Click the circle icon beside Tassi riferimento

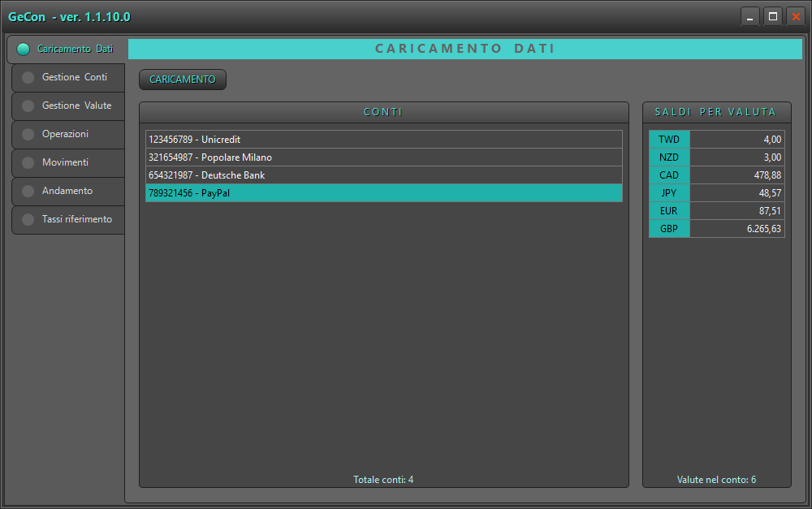pyautogui.click(x=28, y=220)
